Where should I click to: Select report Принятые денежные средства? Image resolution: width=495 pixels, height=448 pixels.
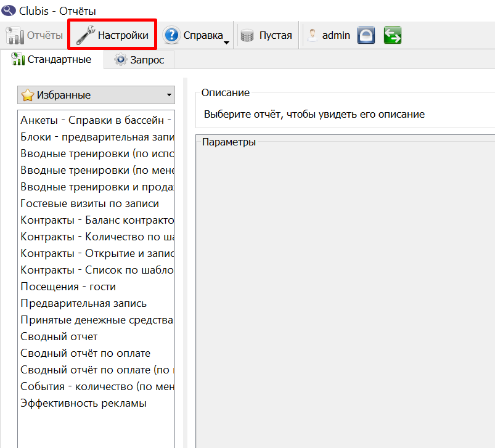click(x=96, y=320)
